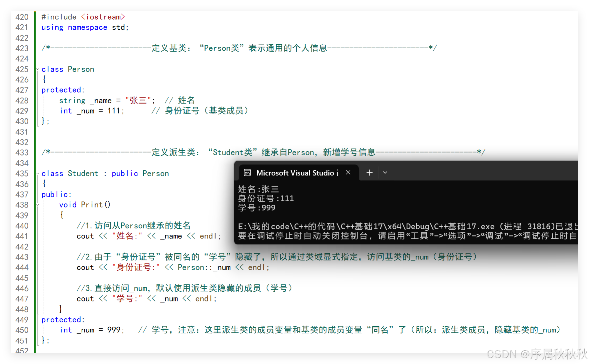Screen dimensions: 589x364
Task: Click console output "姓名:张三"
Action: pos(259,189)
